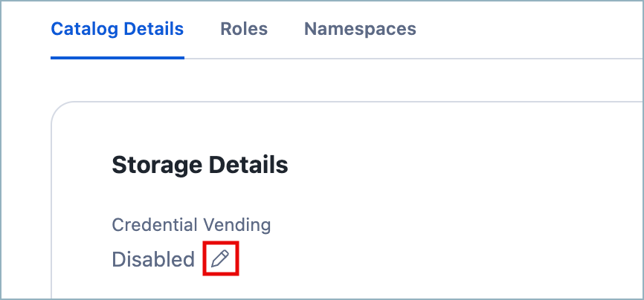Screen dimensions: 644x300
Task: Click the Storage Details heading
Action: click(199, 165)
